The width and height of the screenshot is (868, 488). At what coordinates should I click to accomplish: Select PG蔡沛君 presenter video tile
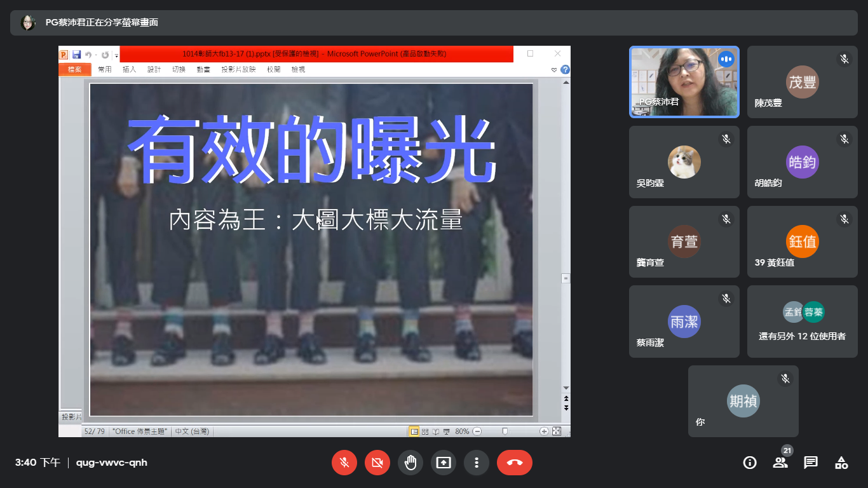[684, 82]
